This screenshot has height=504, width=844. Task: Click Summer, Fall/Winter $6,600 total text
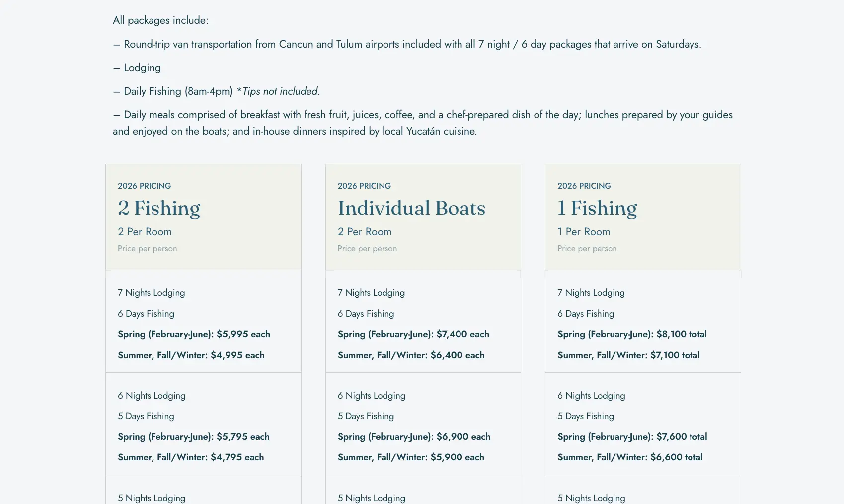[x=630, y=457]
